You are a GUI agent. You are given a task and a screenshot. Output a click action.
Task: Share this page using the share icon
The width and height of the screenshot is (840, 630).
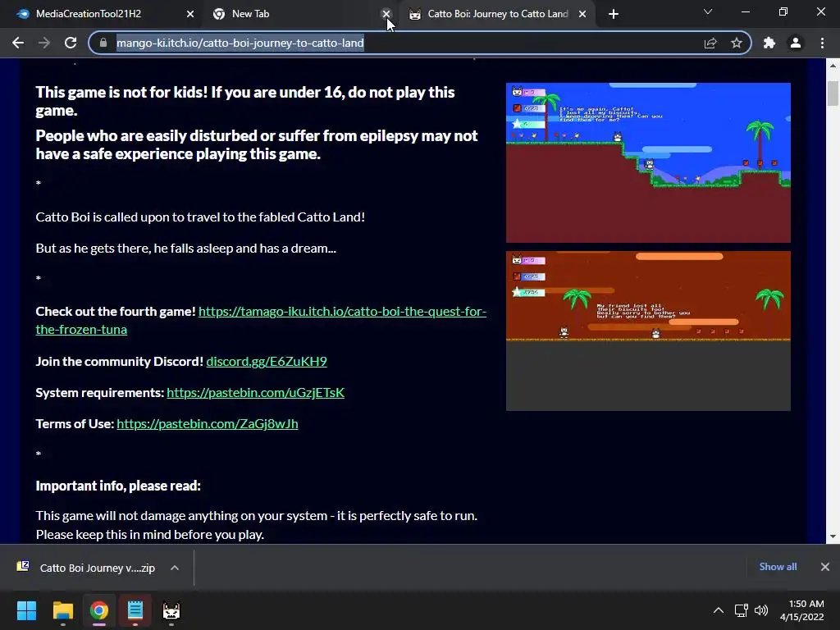[x=710, y=43]
